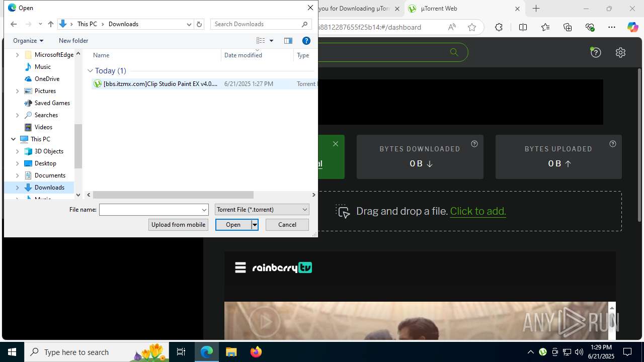Open volume control in system tray
644x362 pixels.
pyautogui.click(x=579, y=352)
